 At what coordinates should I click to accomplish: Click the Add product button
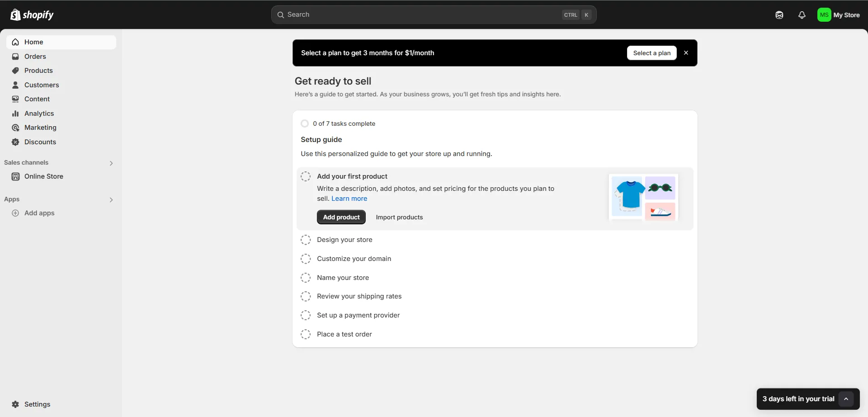(341, 217)
